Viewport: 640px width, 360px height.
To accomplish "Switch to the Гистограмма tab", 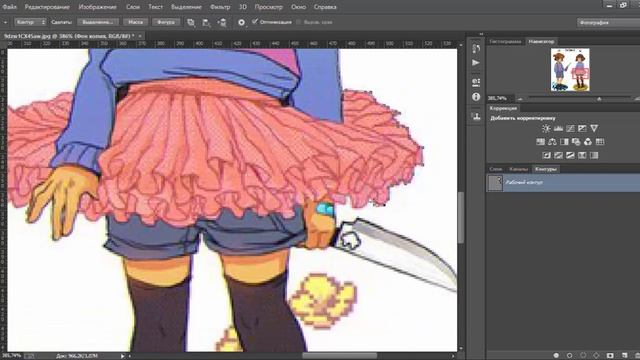I will (505, 42).
